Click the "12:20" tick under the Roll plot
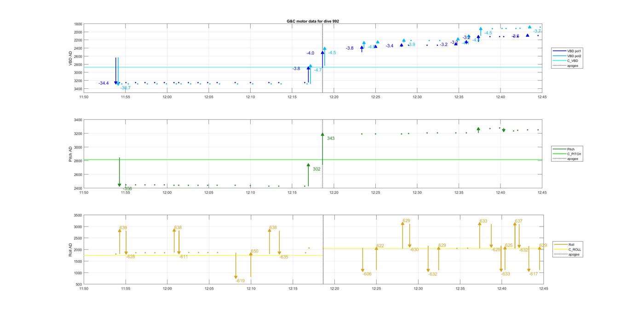644x319 pixels. [334, 289]
